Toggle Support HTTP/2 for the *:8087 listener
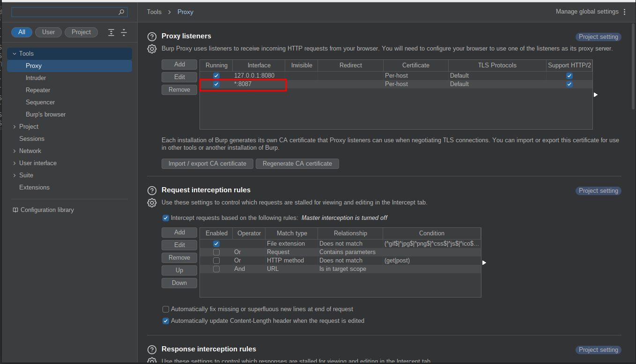 569,84
